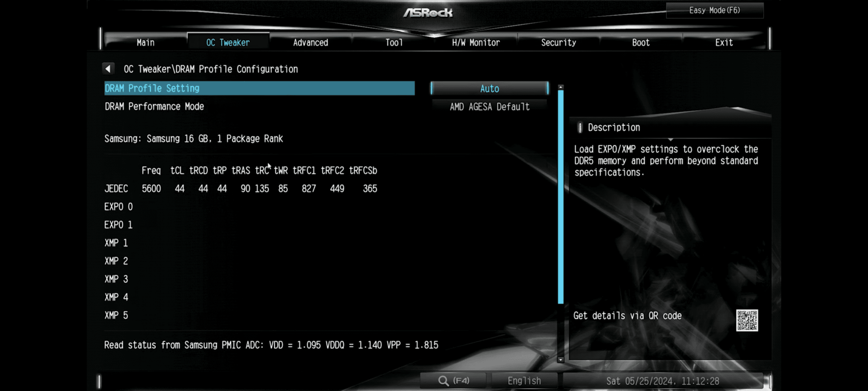The height and width of the screenshot is (391, 868).
Task: Click Get details via QR code text
Action: point(627,316)
